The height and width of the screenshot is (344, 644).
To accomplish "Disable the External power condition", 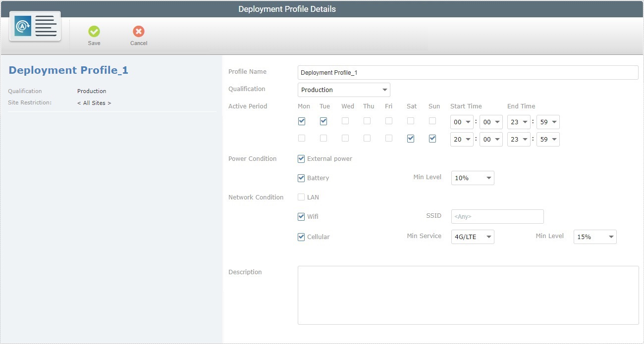I will click(301, 159).
